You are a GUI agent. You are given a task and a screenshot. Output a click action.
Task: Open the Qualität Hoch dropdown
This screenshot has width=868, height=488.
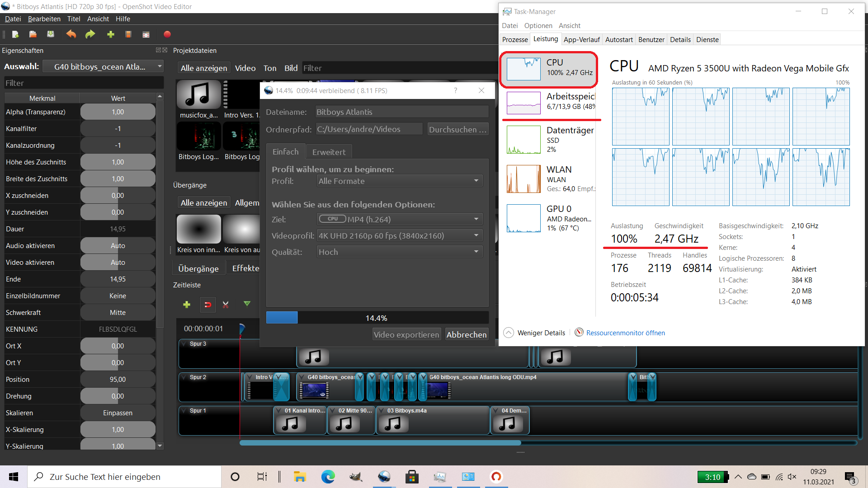[400, 252]
